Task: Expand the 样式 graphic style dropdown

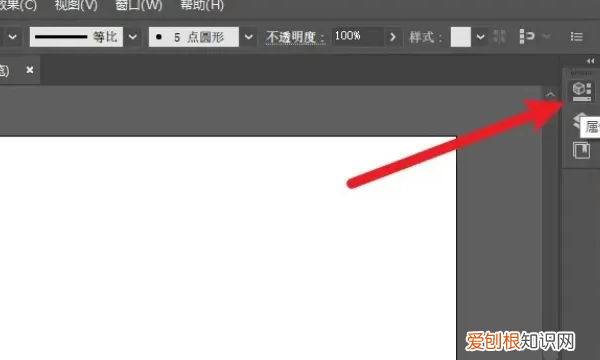Action: point(480,37)
